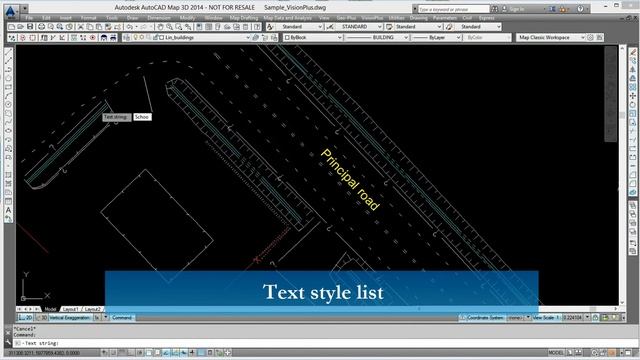Select the Multiline Text A tool

pos(8,210)
